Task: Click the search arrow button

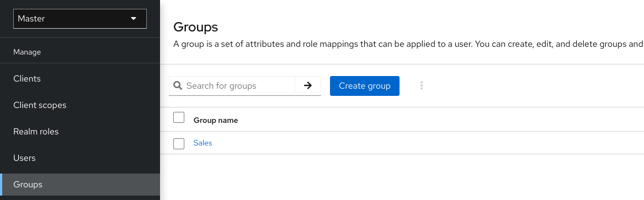Action: click(308, 85)
